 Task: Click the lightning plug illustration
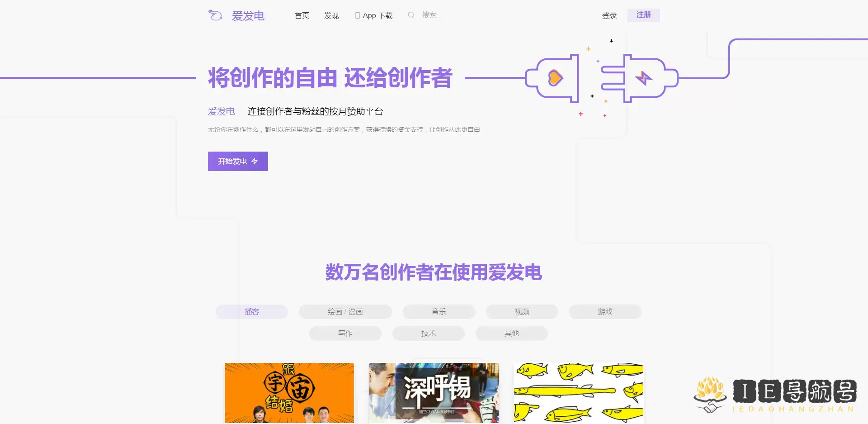644,78
